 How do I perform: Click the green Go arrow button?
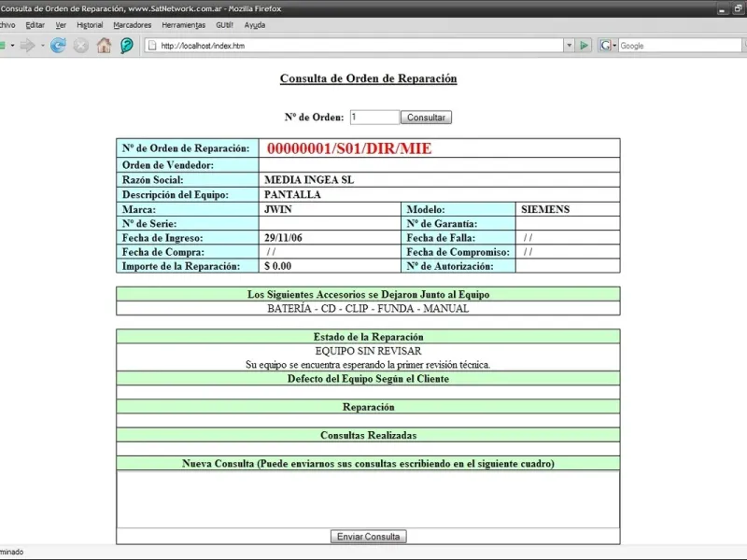pos(584,46)
